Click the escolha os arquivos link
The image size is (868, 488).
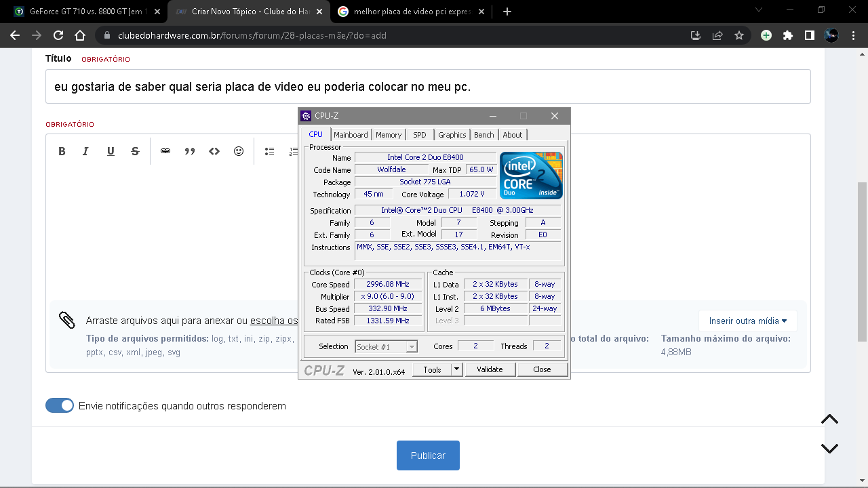click(x=274, y=321)
